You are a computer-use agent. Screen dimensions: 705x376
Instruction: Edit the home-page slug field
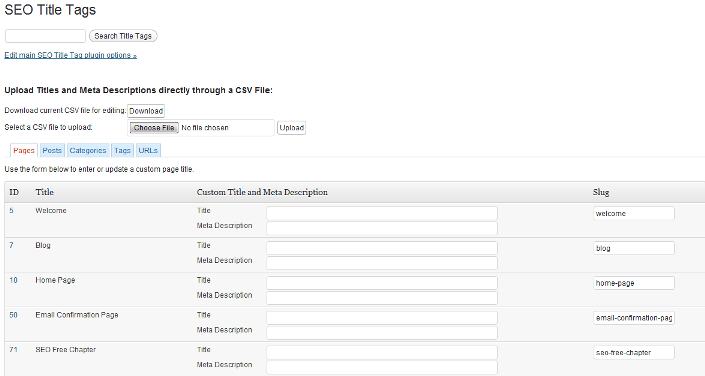click(634, 283)
